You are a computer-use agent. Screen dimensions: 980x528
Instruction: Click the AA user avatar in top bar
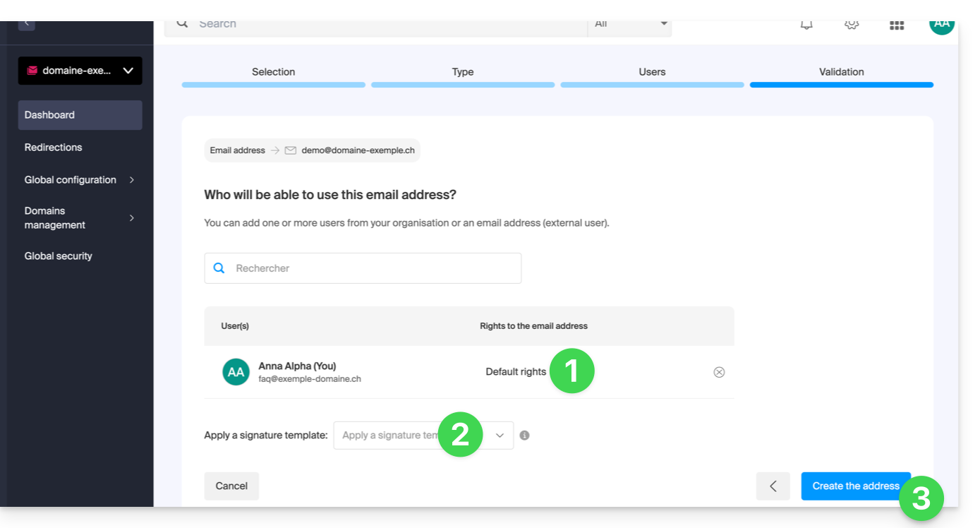[941, 24]
